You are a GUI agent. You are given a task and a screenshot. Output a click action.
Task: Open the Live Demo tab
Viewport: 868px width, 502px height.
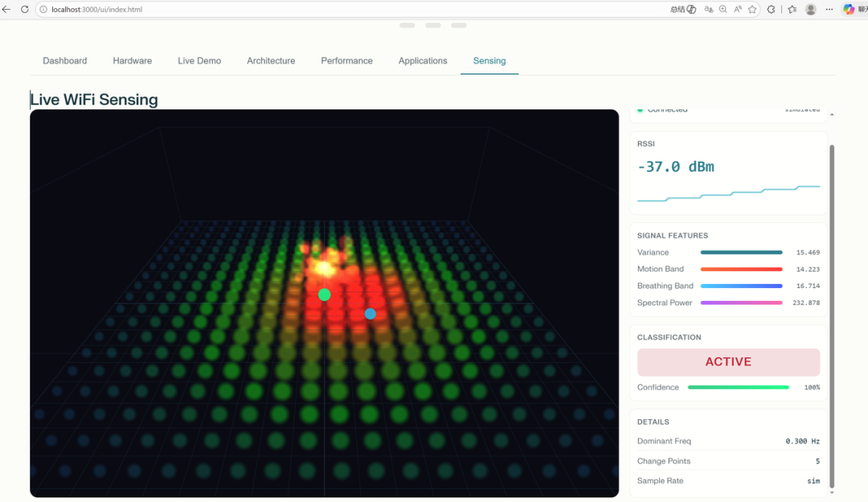point(199,61)
